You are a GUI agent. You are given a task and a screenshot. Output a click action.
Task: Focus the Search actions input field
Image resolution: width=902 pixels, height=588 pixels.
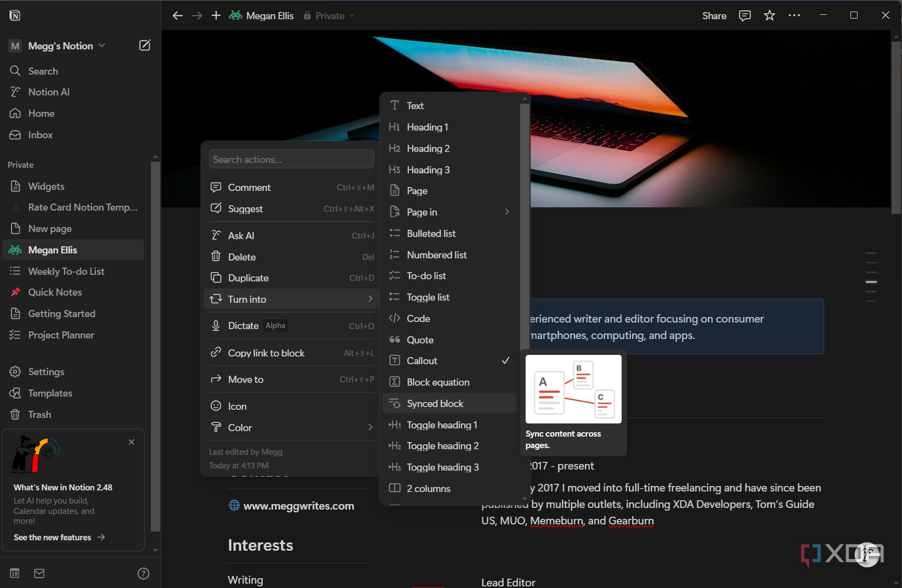coord(291,160)
